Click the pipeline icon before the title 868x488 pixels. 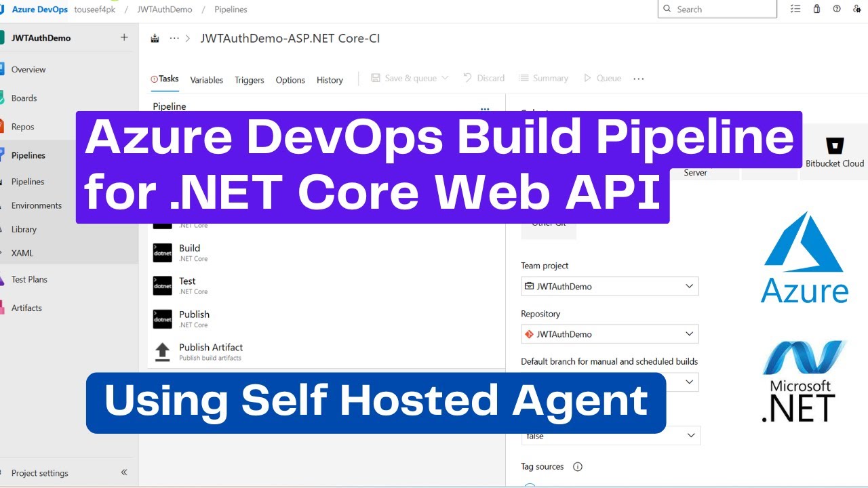(155, 39)
